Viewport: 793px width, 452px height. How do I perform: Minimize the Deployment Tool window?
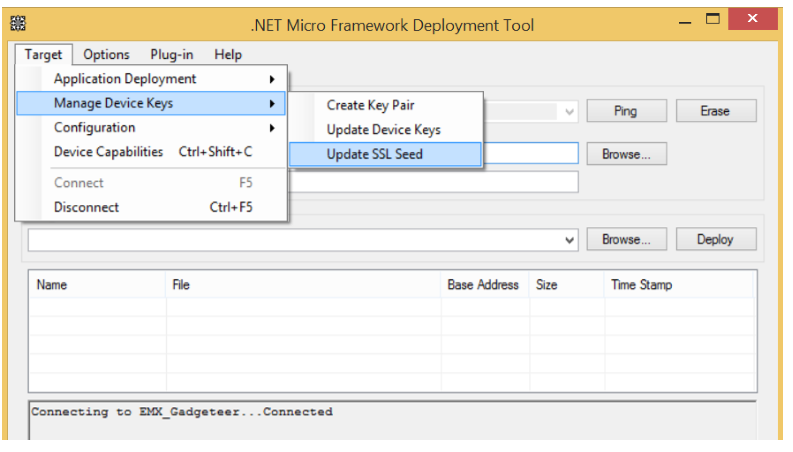coord(685,20)
